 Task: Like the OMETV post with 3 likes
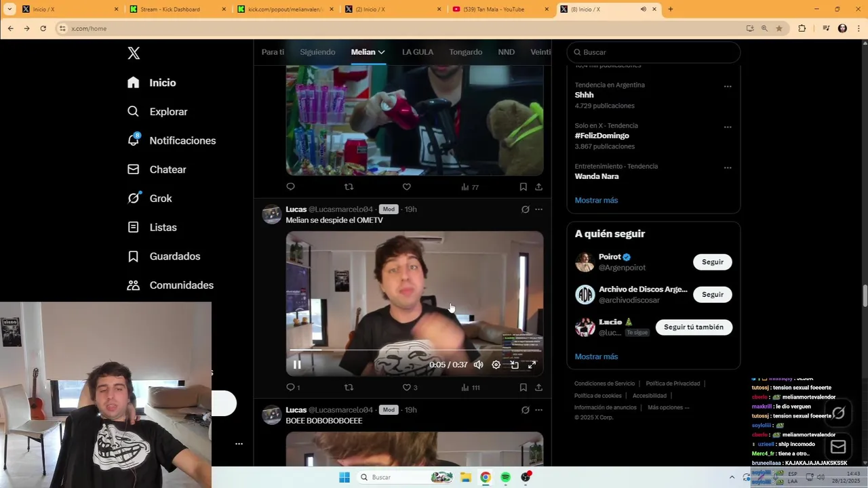coord(407,387)
